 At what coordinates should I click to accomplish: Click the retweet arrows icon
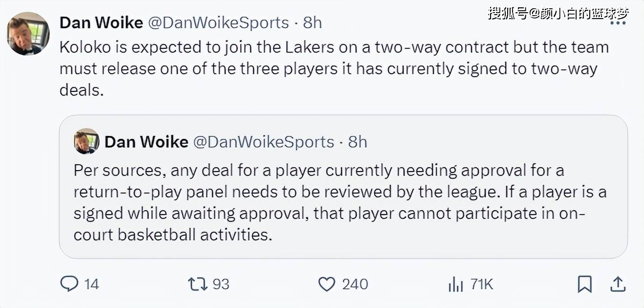[198, 284]
